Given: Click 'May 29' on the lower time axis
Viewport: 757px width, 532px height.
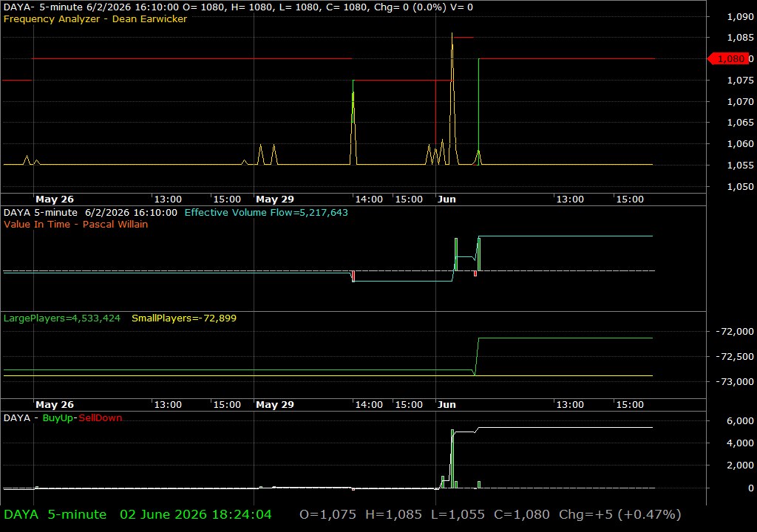Looking at the screenshot, I should (275, 405).
